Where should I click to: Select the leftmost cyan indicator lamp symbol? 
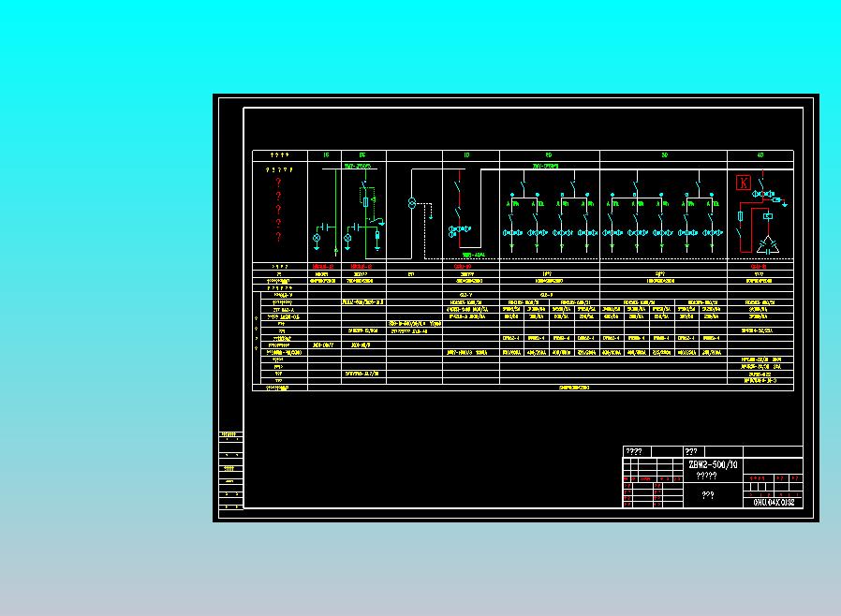click(317, 238)
